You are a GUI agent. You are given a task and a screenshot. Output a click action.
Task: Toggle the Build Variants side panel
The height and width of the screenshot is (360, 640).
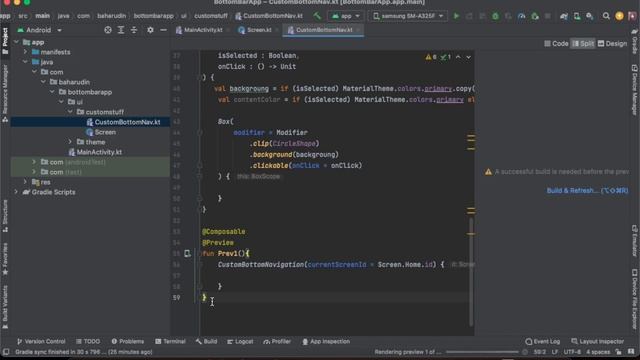click(x=5, y=307)
